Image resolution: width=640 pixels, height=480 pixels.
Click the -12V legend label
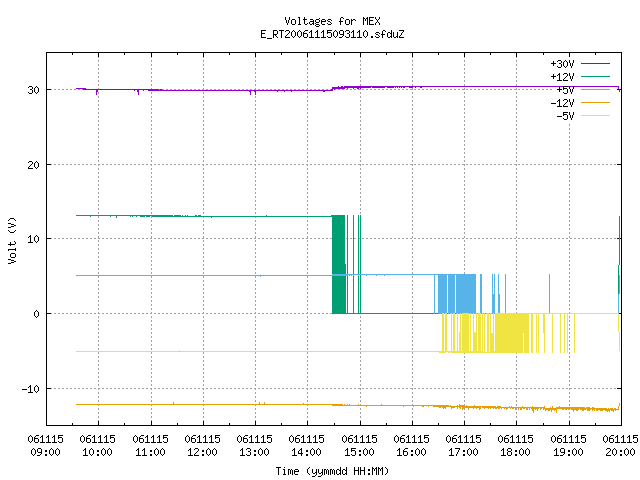click(x=562, y=103)
